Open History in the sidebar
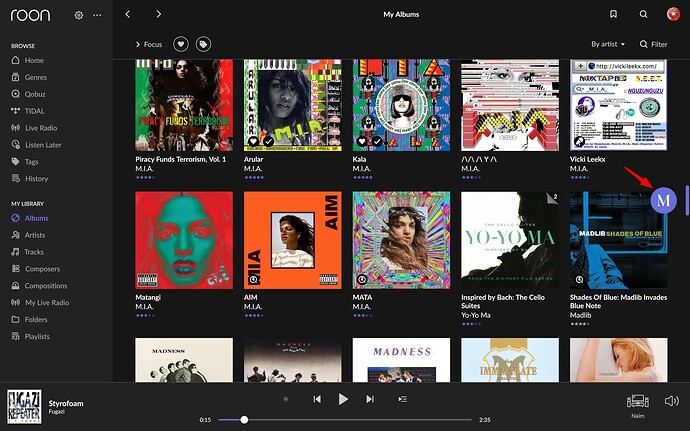Viewport: 690px width, 431px height. point(30,179)
